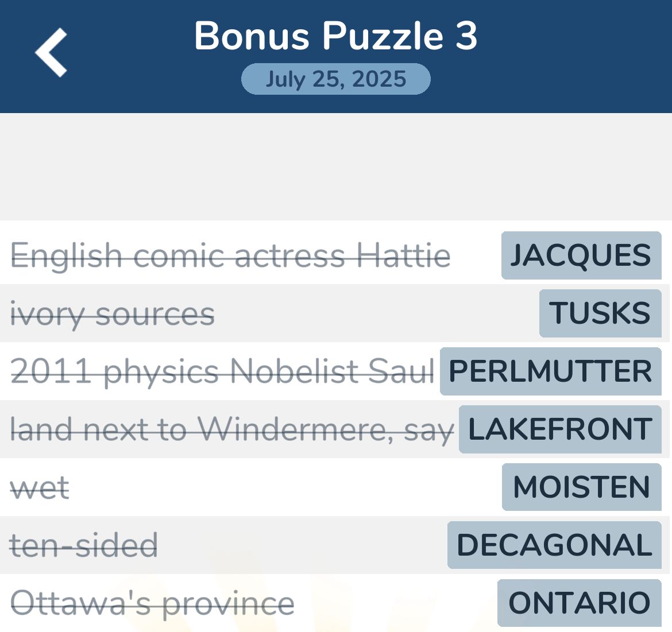The image size is (672, 632).
Task: Tap the MOISTEN answer tile
Action: [x=582, y=487]
